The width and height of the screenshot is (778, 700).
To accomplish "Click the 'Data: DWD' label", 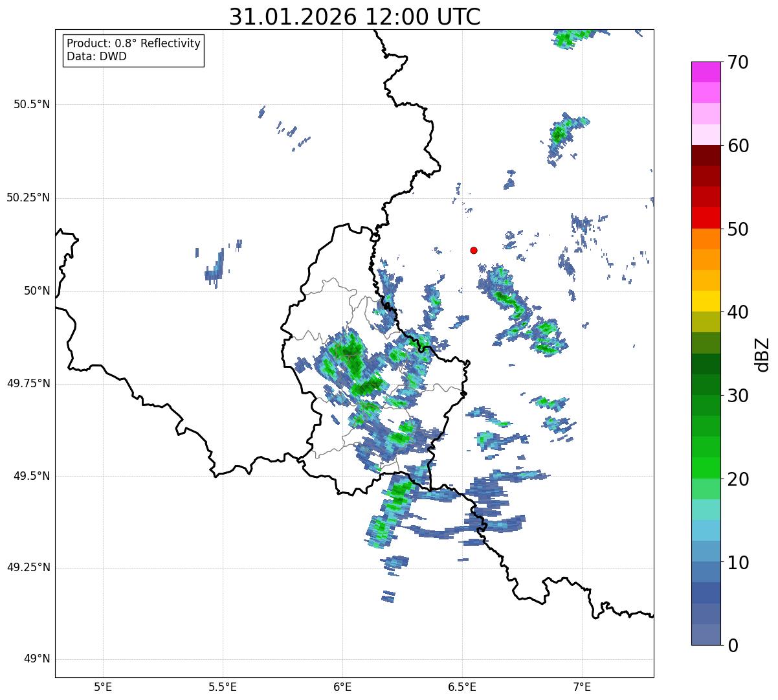I will tap(96, 56).
